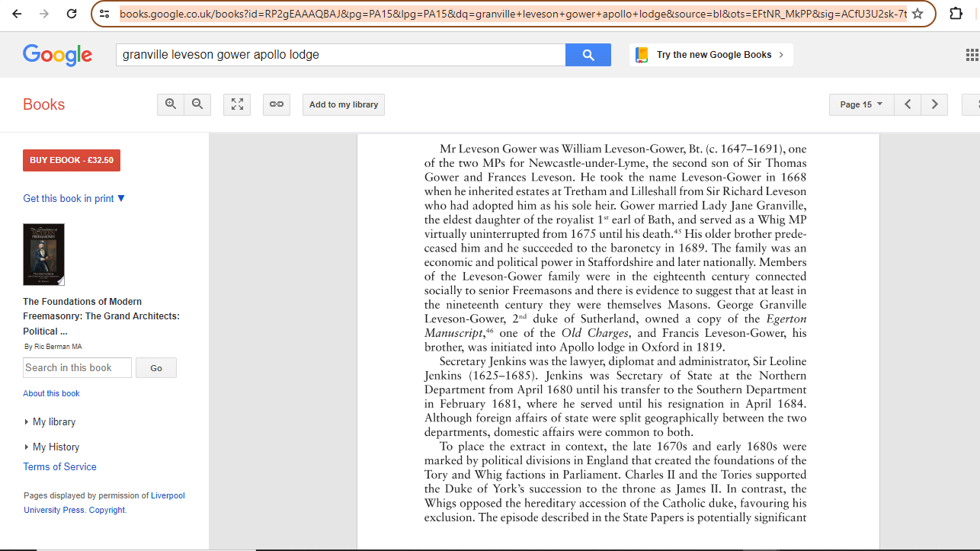Go back in browser history
980x551 pixels.
(17, 14)
